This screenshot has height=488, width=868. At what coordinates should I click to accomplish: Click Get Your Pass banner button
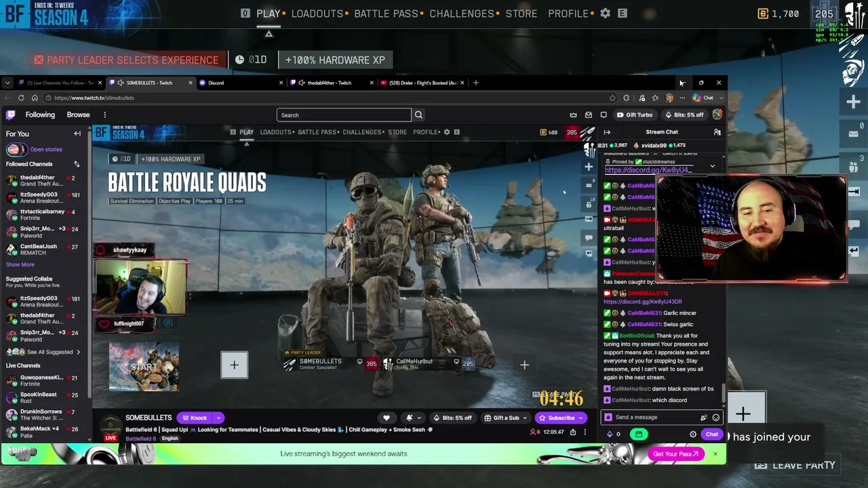[676, 454]
